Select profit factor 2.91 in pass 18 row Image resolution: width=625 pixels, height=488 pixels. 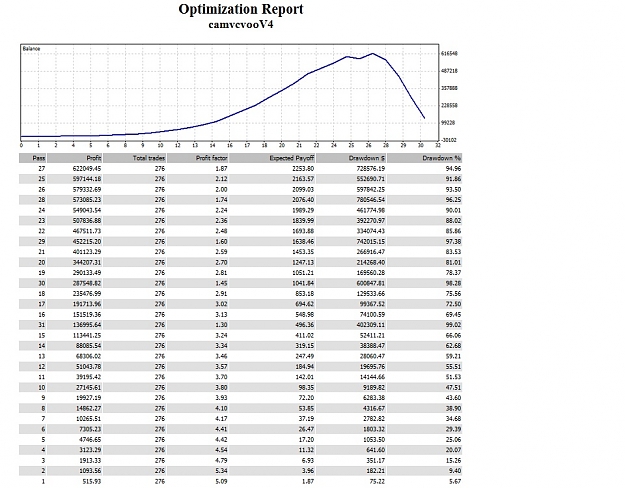tap(221, 294)
